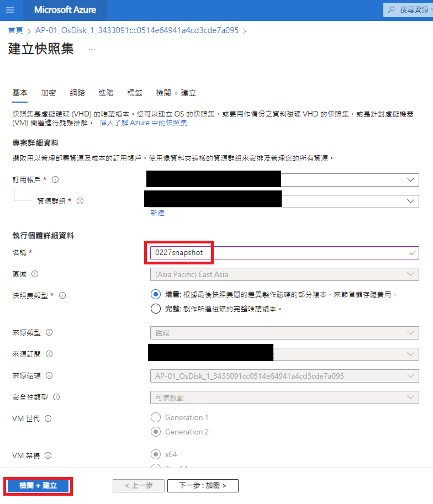The image size is (433, 504).
Task: Click info icon next to 資源群組
Action: pos(80,201)
